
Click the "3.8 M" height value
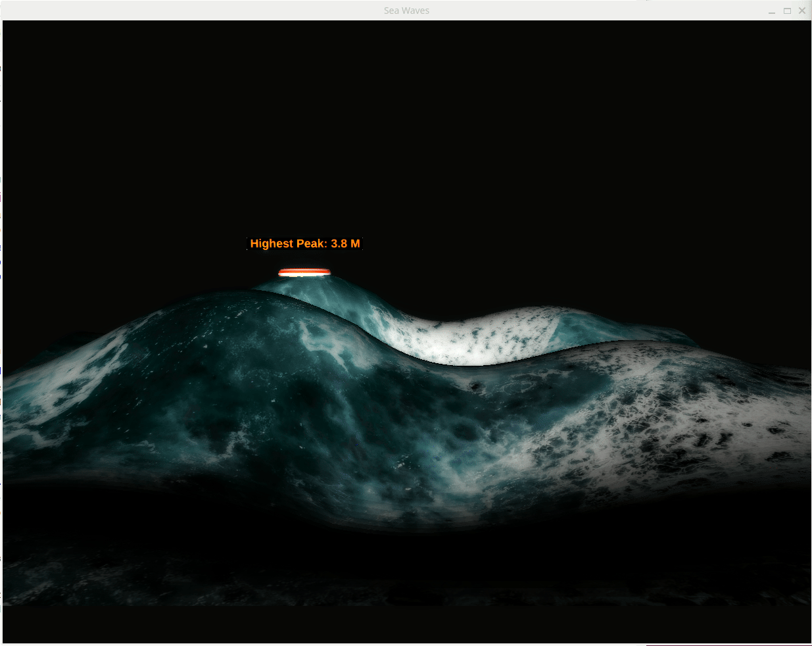pos(345,243)
